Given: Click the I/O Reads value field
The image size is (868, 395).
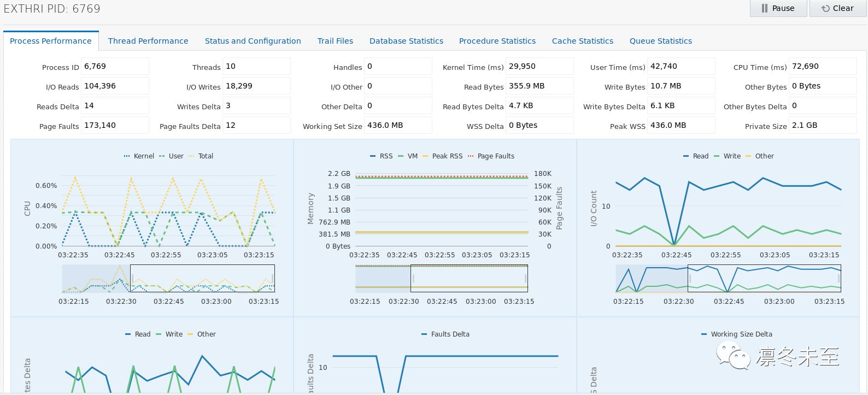Looking at the screenshot, I should (x=115, y=86).
